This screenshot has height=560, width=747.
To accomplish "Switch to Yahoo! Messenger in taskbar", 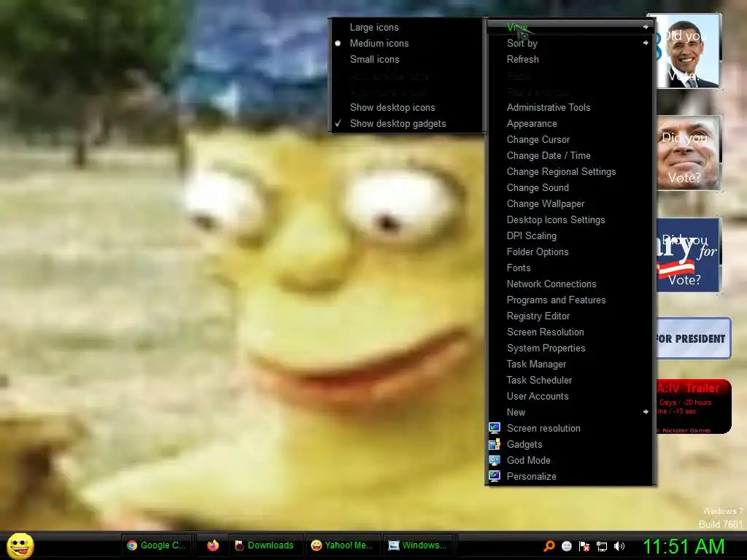I will 342,545.
